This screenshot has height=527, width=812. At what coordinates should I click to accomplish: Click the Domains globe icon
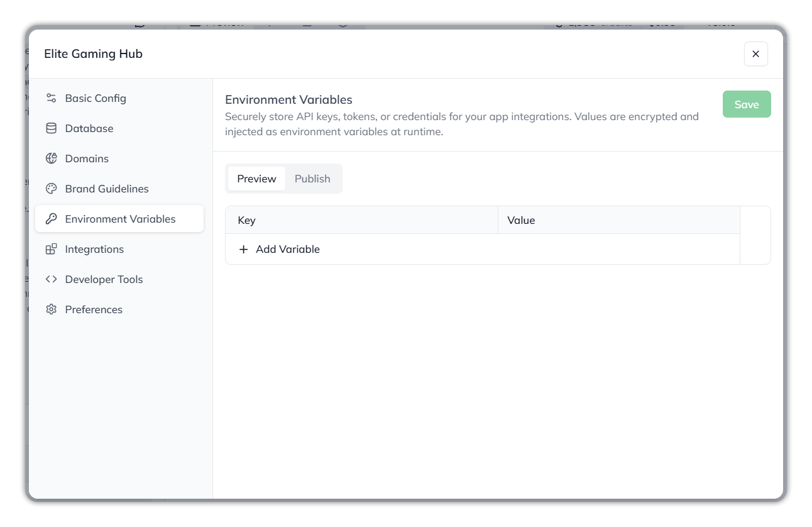coord(52,158)
